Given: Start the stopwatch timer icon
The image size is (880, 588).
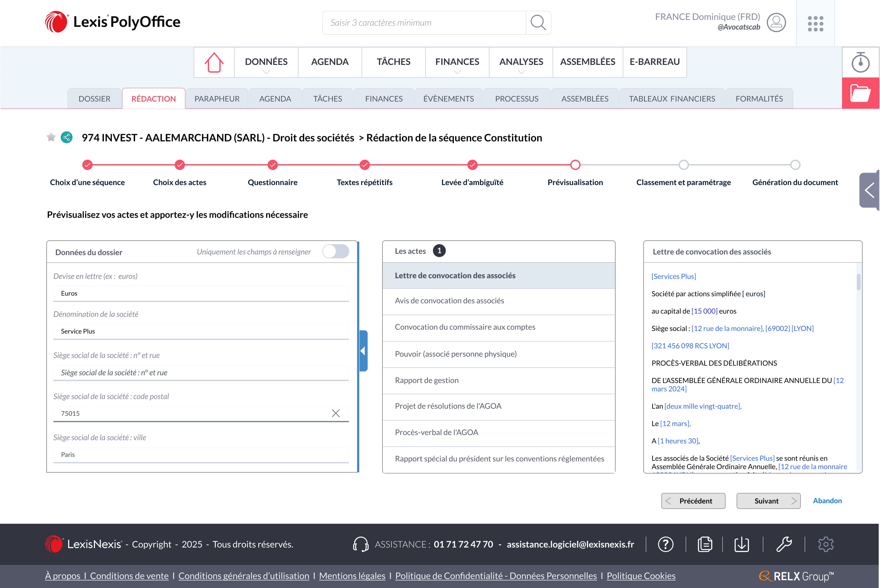Looking at the screenshot, I should 860,62.
